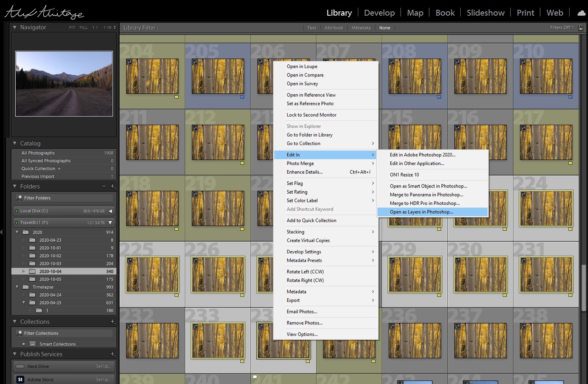
Task: Click the Filter Folders magnifier icon
Action: [20, 198]
